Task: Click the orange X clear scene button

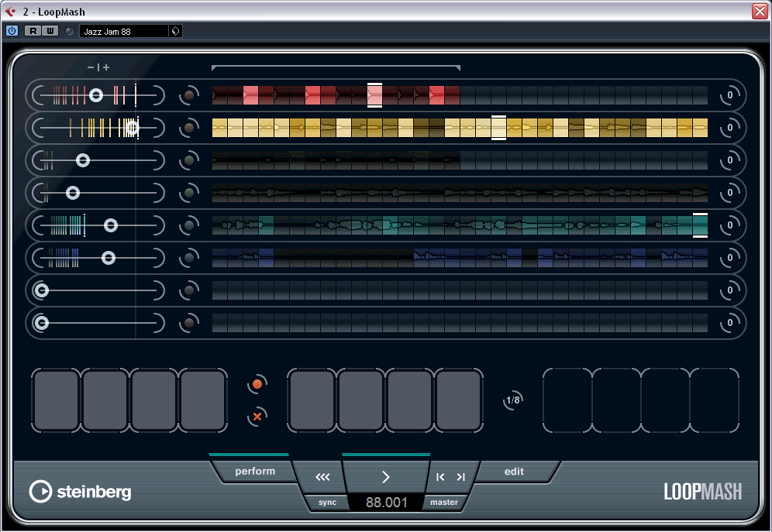Action: tap(257, 417)
